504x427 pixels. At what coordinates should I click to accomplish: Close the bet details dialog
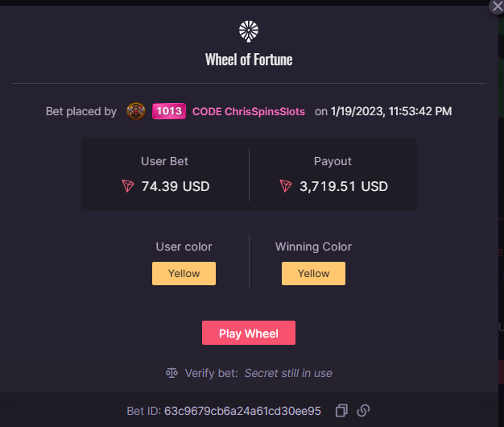[x=497, y=6]
